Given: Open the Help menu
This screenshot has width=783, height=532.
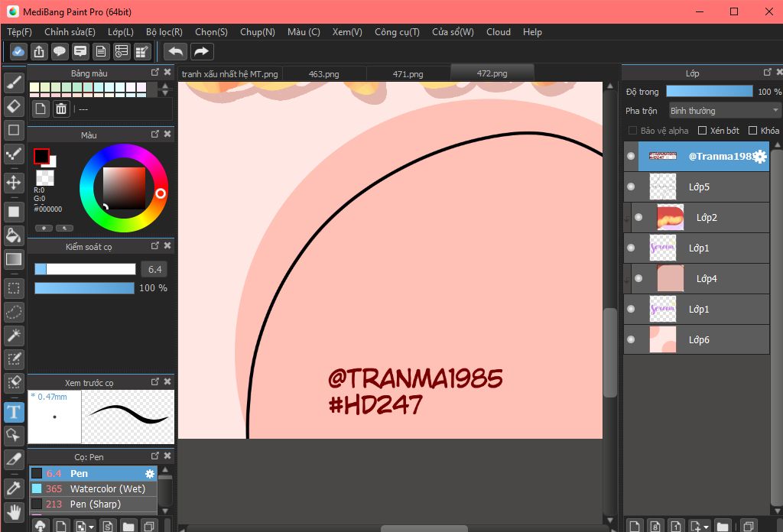Looking at the screenshot, I should pyautogui.click(x=532, y=32).
